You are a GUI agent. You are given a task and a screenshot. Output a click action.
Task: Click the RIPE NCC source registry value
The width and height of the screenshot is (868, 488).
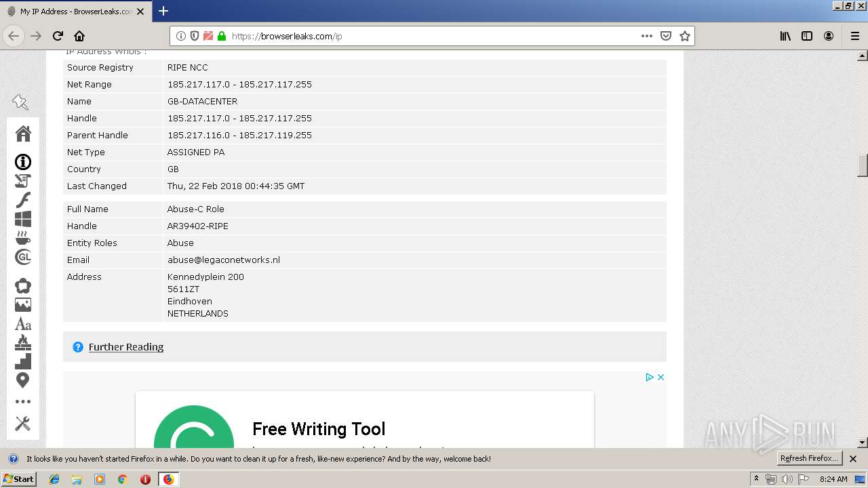188,68
